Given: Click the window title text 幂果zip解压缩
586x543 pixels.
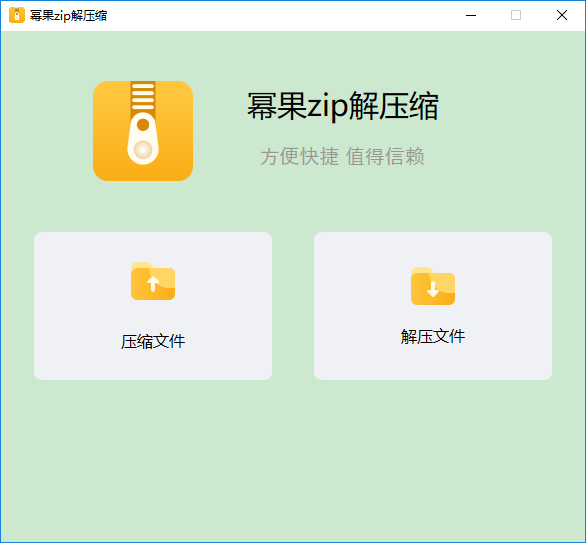Looking at the screenshot, I should [68, 16].
